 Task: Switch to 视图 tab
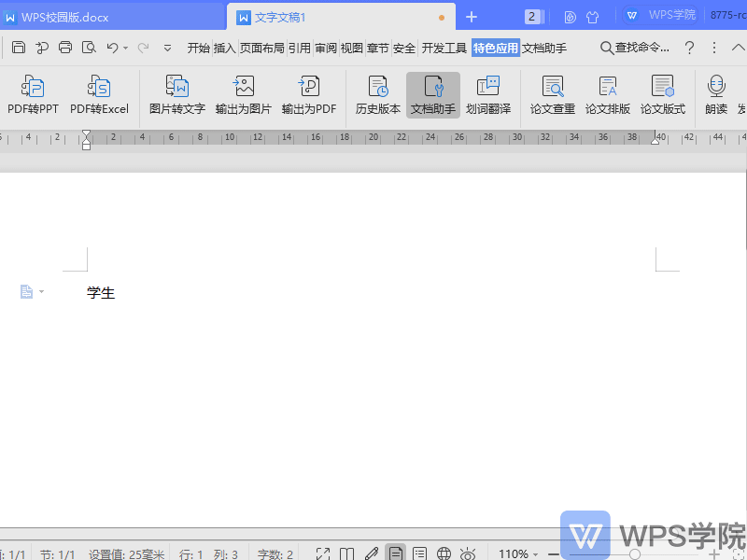352,48
